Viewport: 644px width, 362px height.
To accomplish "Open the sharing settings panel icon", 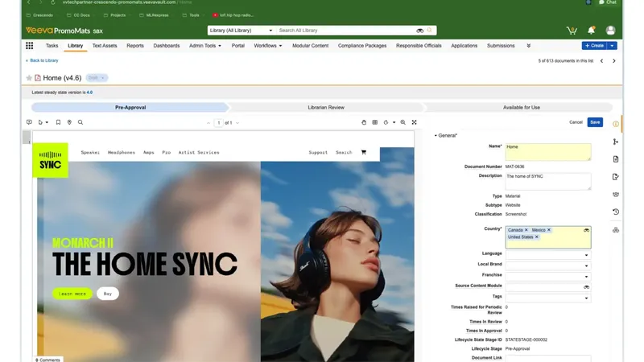I will tap(616, 195).
